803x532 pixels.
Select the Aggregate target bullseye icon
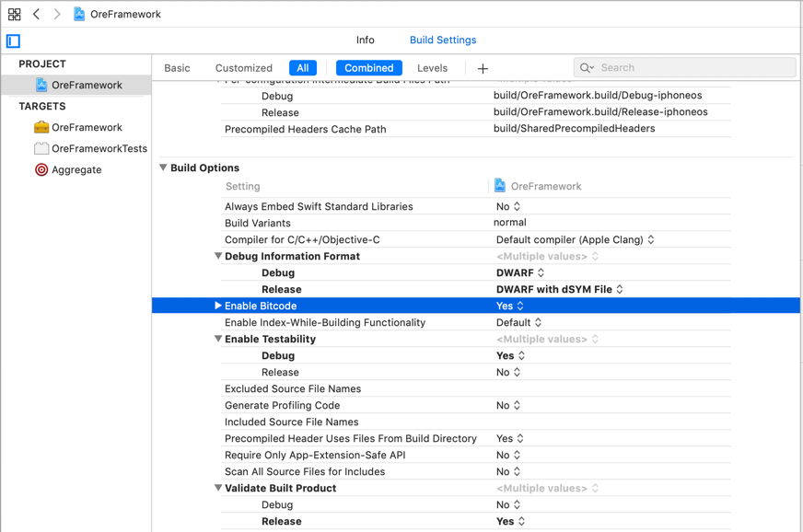point(41,169)
